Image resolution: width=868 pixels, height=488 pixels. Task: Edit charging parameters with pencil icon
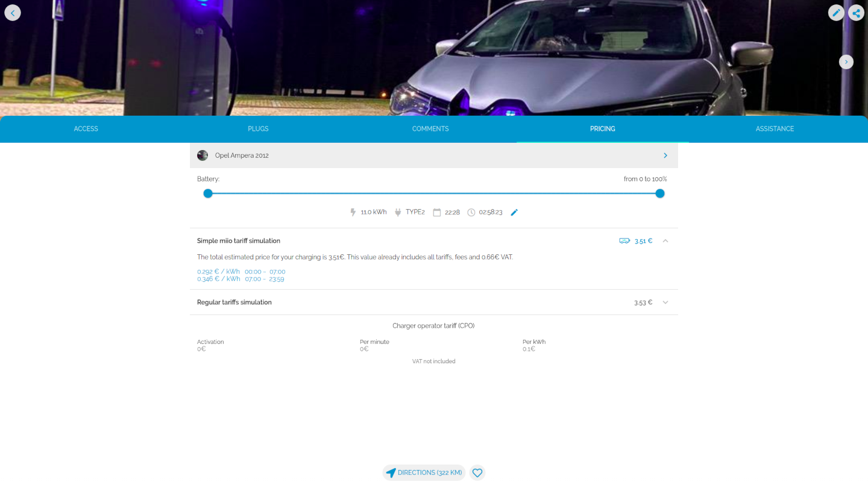click(x=514, y=213)
